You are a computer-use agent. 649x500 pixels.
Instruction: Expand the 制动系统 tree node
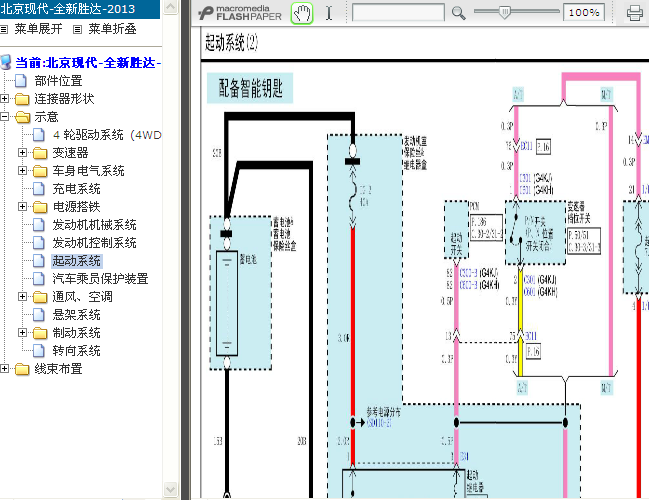[x=22, y=333]
